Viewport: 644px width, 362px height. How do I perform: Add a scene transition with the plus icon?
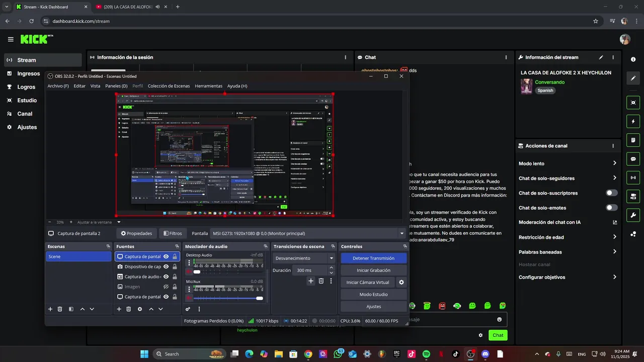311,281
